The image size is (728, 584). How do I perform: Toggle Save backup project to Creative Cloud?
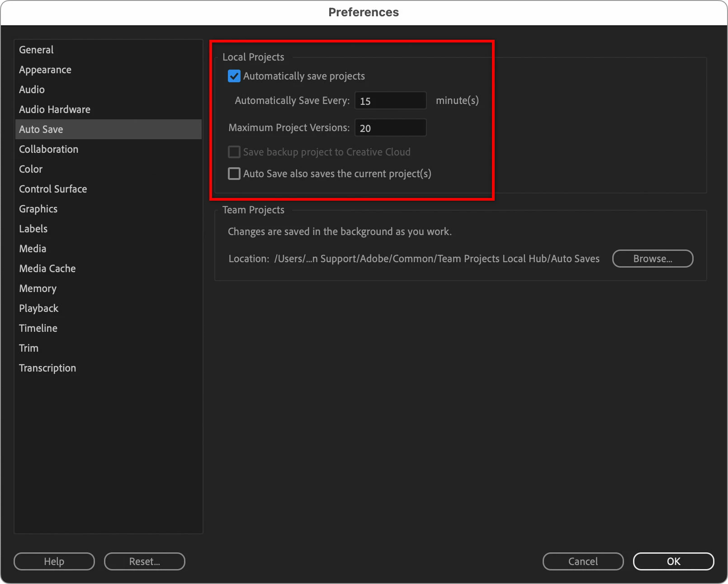(x=234, y=152)
